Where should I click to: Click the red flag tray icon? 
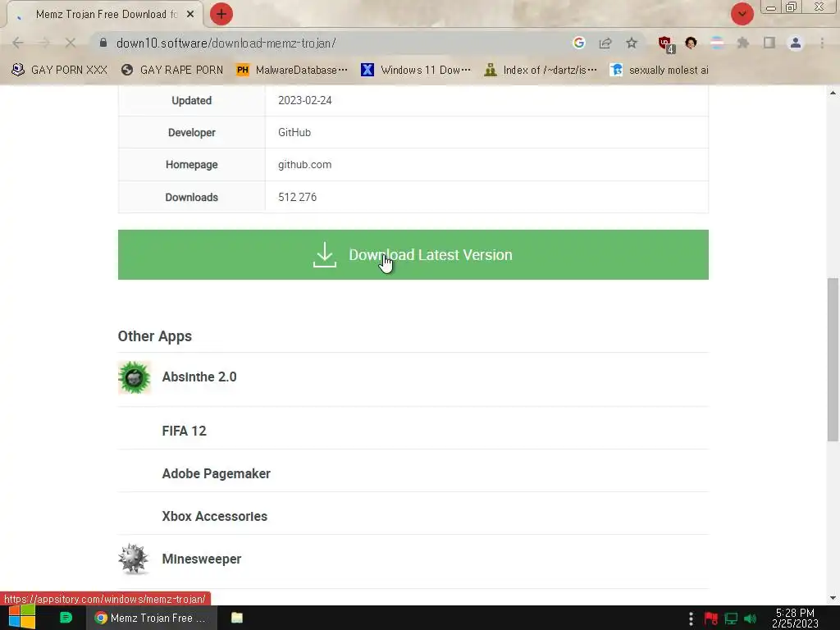(711, 619)
